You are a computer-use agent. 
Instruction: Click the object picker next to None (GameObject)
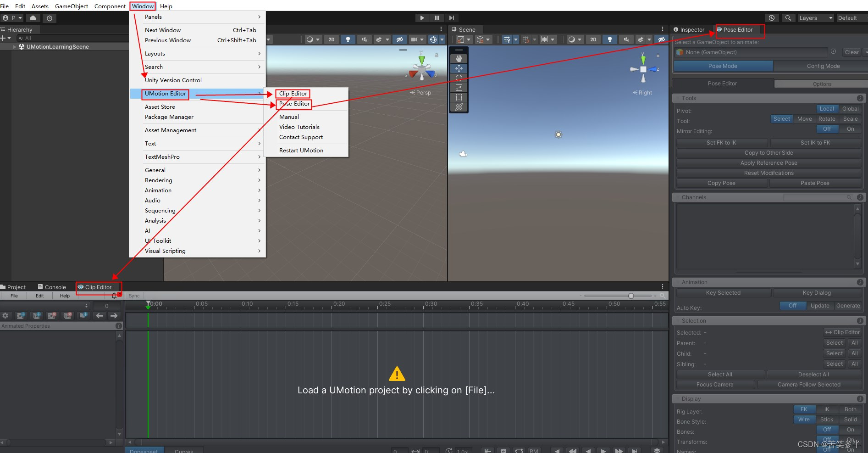pyautogui.click(x=833, y=52)
